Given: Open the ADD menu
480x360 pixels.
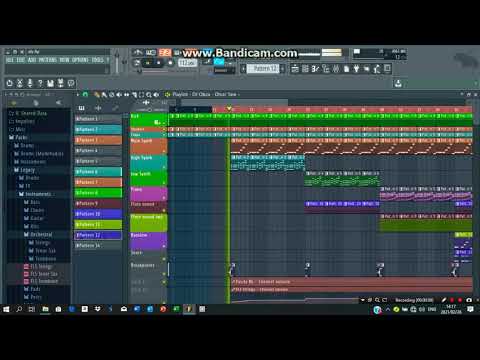Looking at the screenshot, I should 32,60.
